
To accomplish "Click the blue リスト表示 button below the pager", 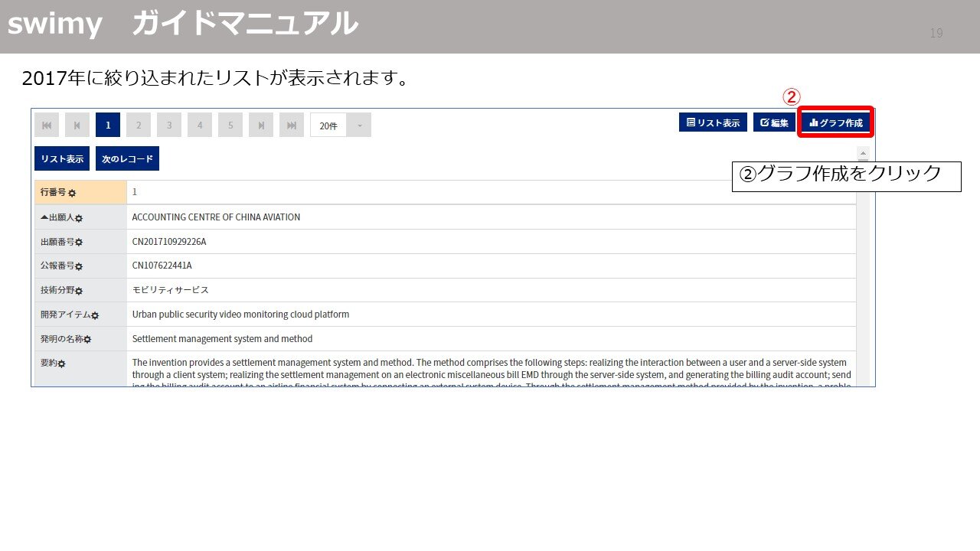I will coord(62,158).
